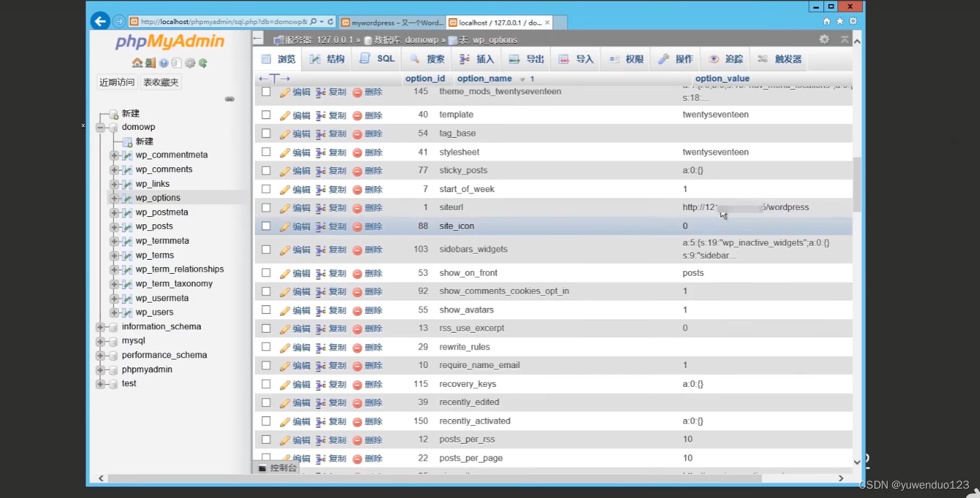Open page settings gear icon near breadcrumb
This screenshot has height=498, width=980.
pyautogui.click(x=824, y=39)
